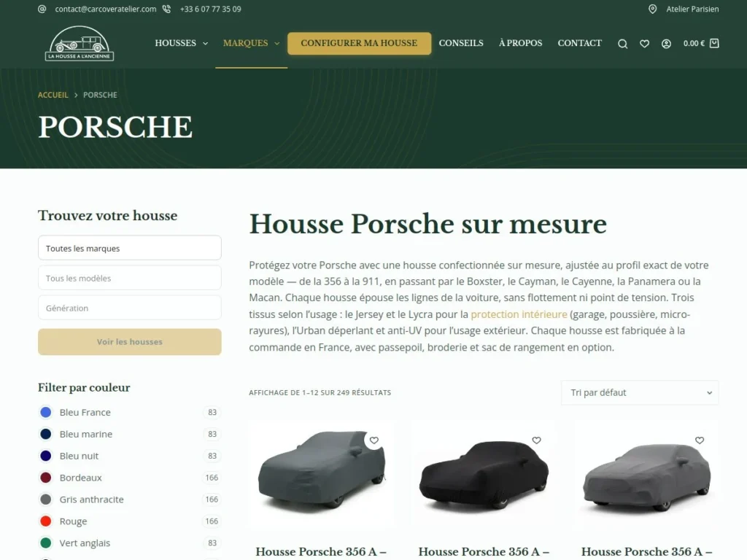Screen dimensions: 747x560
Task: Expand the Housses menu chevron
Action: [x=205, y=43]
